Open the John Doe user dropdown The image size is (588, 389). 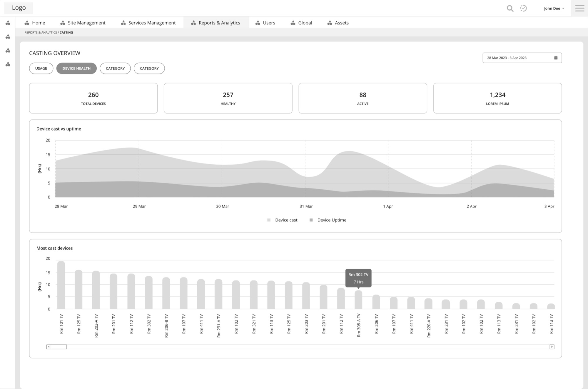click(x=554, y=9)
